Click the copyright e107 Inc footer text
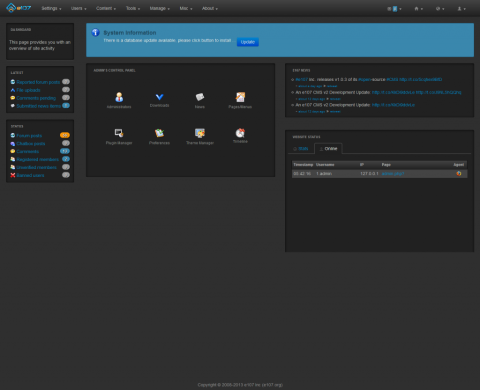 coord(240,385)
